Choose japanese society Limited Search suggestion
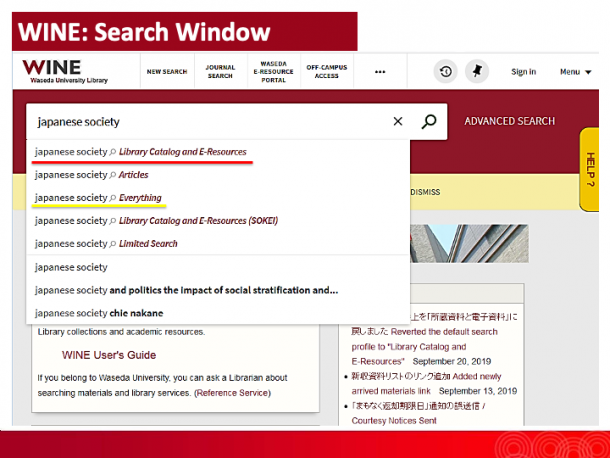This screenshot has width=610, height=458. pyautogui.click(x=218, y=244)
